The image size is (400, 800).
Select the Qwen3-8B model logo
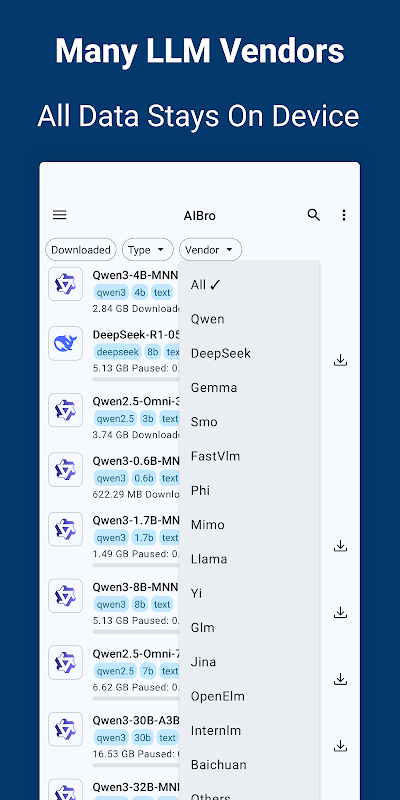point(65,595)
